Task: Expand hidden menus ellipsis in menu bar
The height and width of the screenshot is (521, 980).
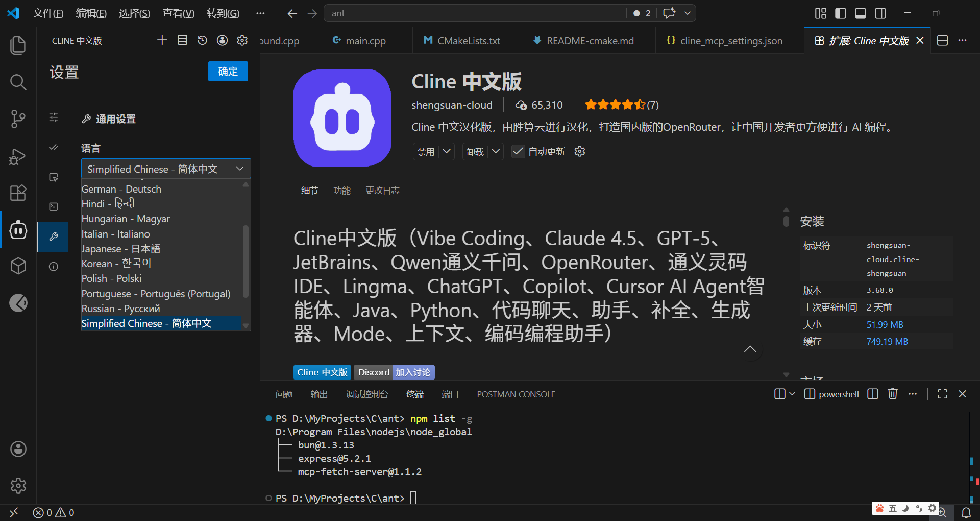Action: pyautogui.click(x=260, y=13)
